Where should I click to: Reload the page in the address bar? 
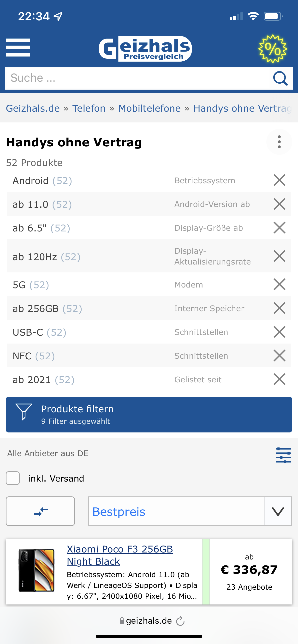180,621
